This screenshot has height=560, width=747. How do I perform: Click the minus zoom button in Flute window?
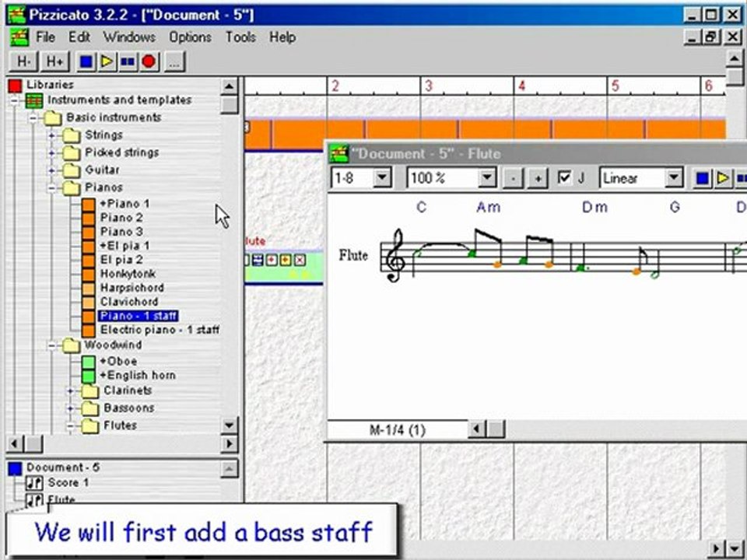[513, 179]
